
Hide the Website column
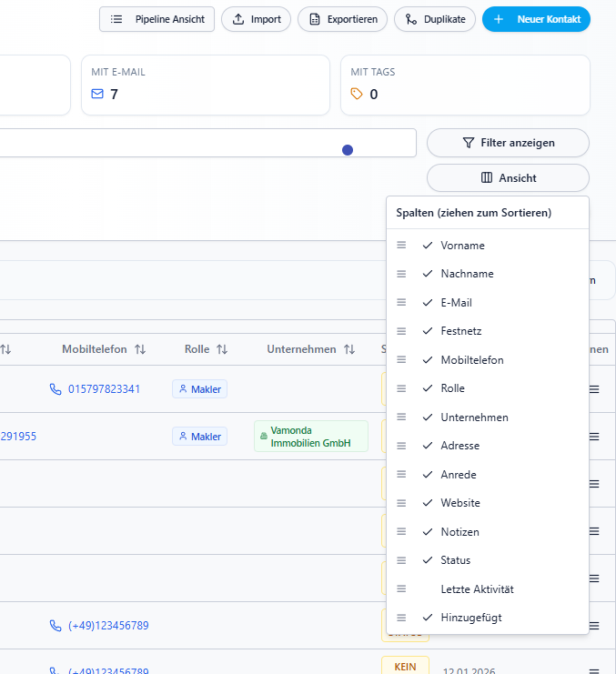pos(428,503)
